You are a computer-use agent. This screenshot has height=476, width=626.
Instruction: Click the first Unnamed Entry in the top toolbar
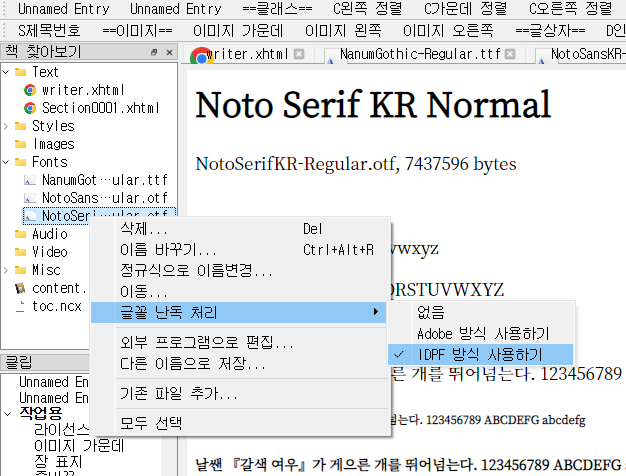pos(63,9)
